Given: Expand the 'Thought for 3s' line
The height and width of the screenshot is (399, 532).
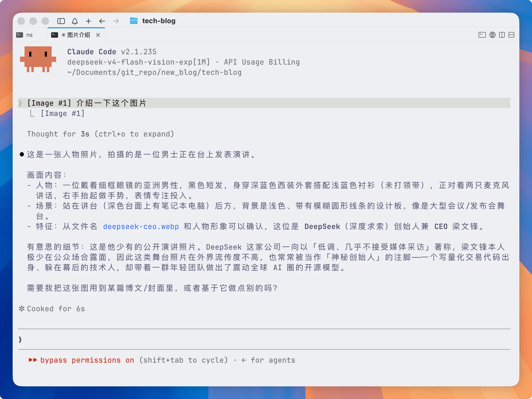Looking at the screenshot, I should (101, 134).
